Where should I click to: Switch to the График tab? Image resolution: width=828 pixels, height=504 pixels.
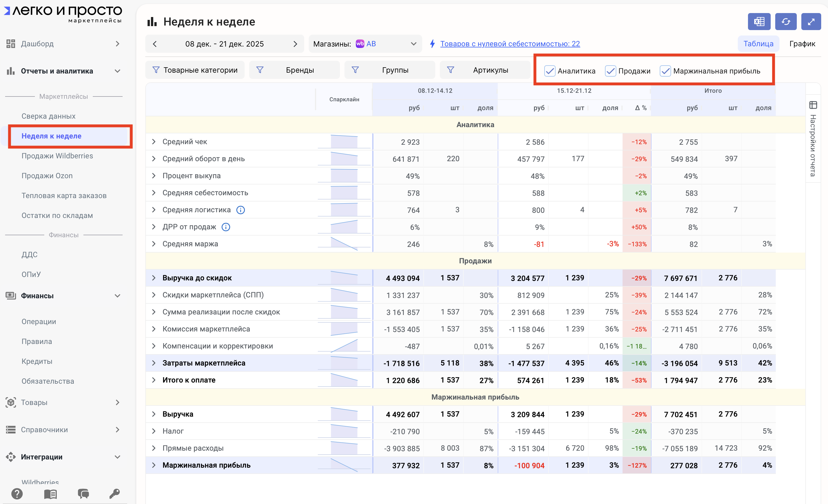tap(802, 44)
